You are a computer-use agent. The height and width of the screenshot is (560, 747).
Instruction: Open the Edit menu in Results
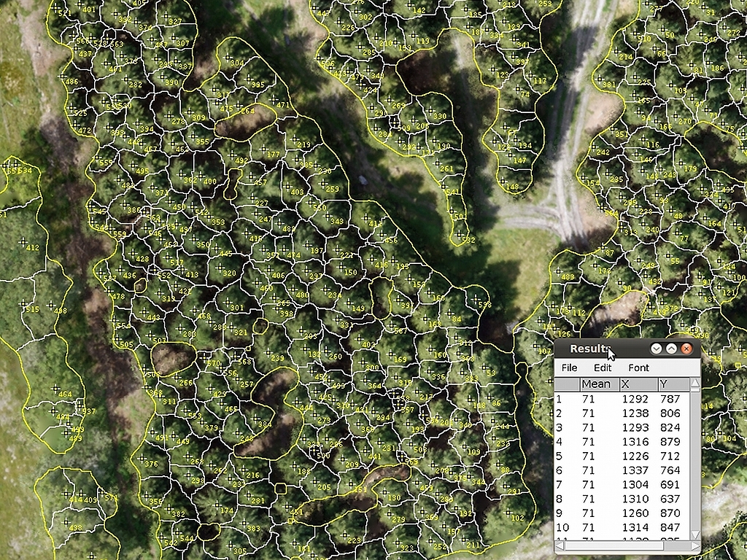coord(603,368)
